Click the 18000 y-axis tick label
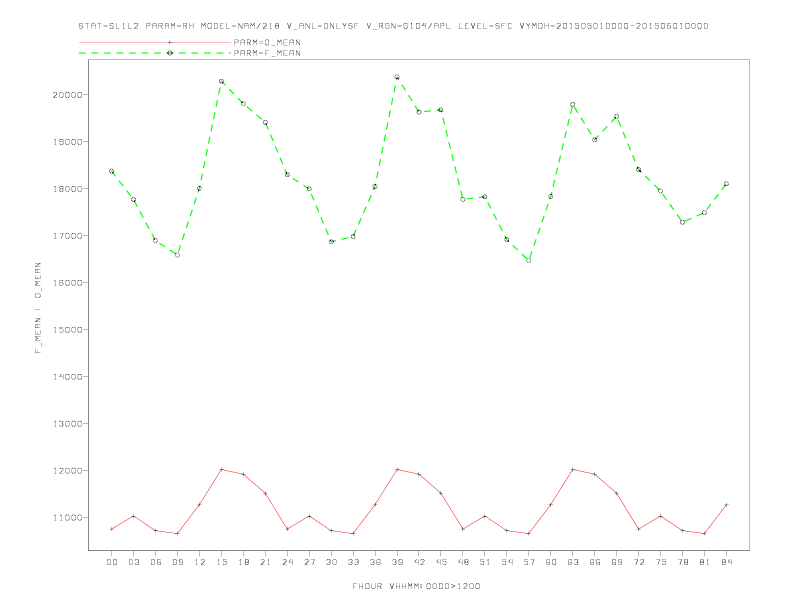Screen dimensions: 792x612 pos(68,189)
